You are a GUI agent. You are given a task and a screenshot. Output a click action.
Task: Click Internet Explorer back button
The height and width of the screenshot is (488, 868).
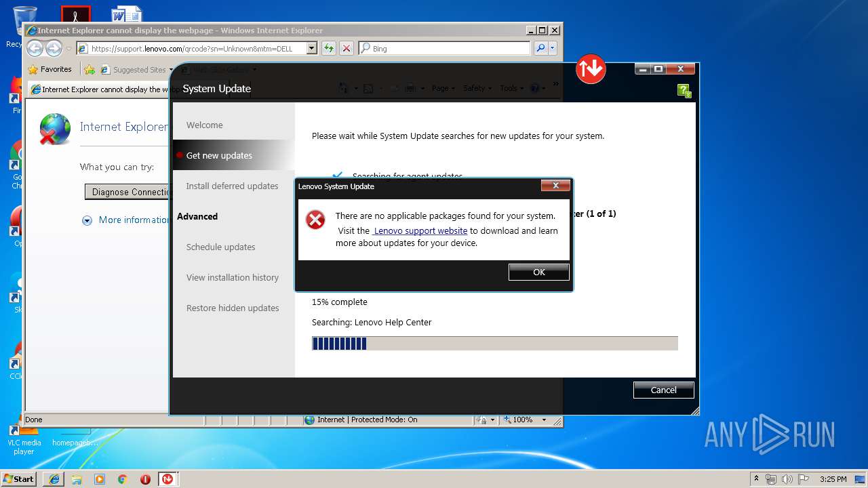[x=35, y=48]
